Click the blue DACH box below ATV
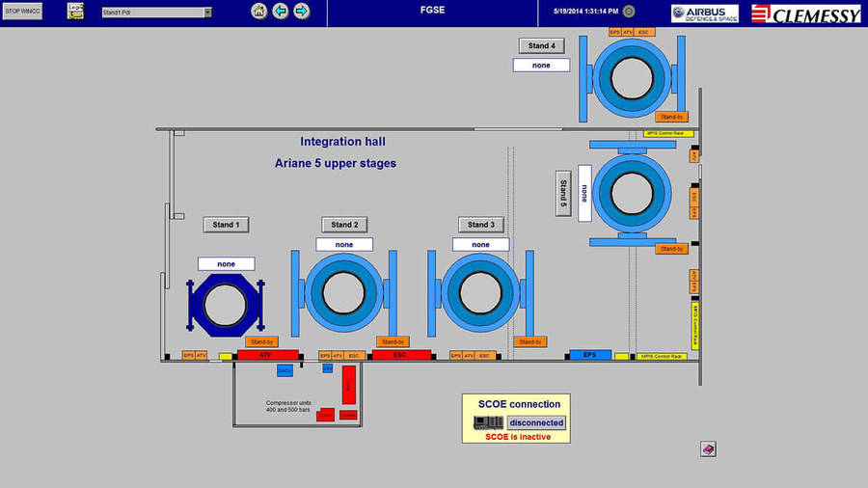 tap(285, 370)
